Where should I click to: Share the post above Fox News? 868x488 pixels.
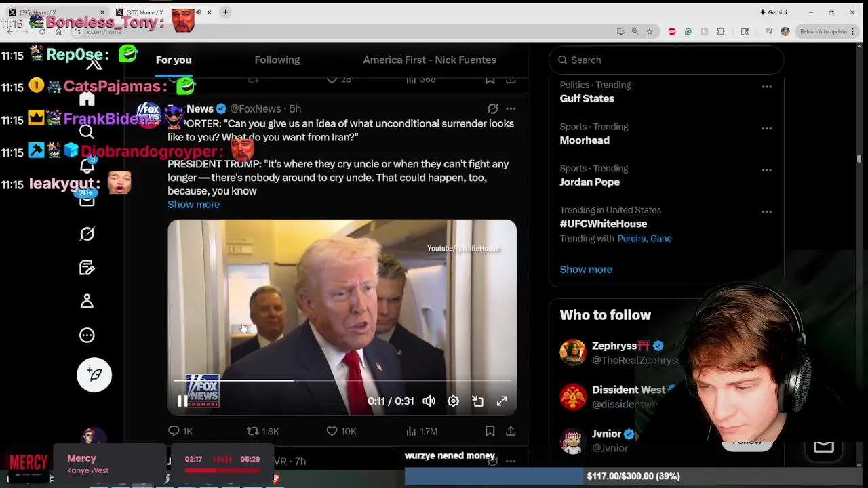(x=511, y=80)
